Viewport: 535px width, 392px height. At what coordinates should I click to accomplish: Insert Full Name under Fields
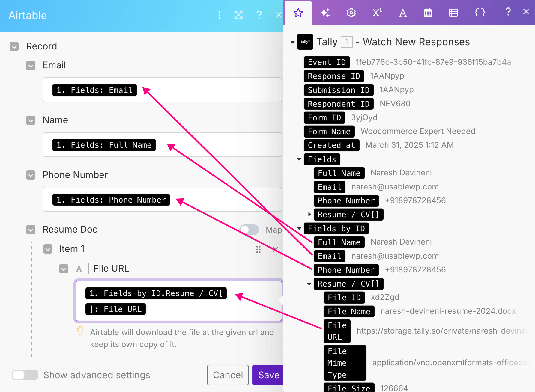pyautogui.click(x=339, y=173)
